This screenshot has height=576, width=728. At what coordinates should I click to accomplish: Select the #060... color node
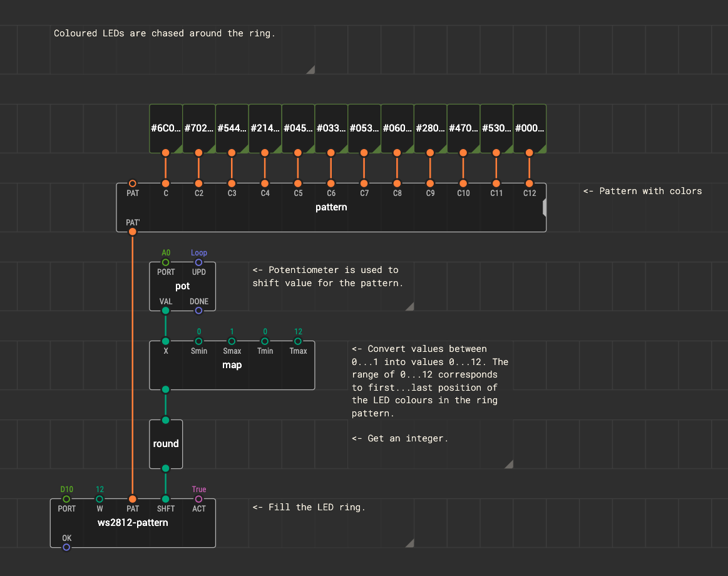[397, 128]
